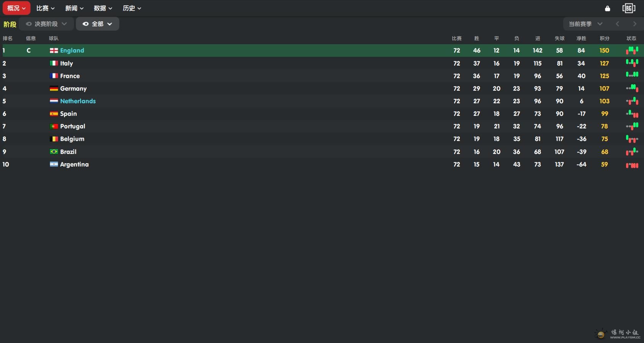
Task: Open the 比赛 matches menu
Action: click(x=45, y=8)
